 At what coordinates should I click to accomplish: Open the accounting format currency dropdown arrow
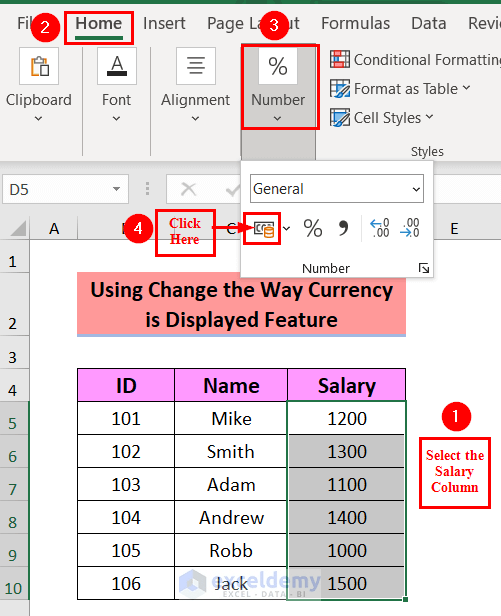click(287, 229)
